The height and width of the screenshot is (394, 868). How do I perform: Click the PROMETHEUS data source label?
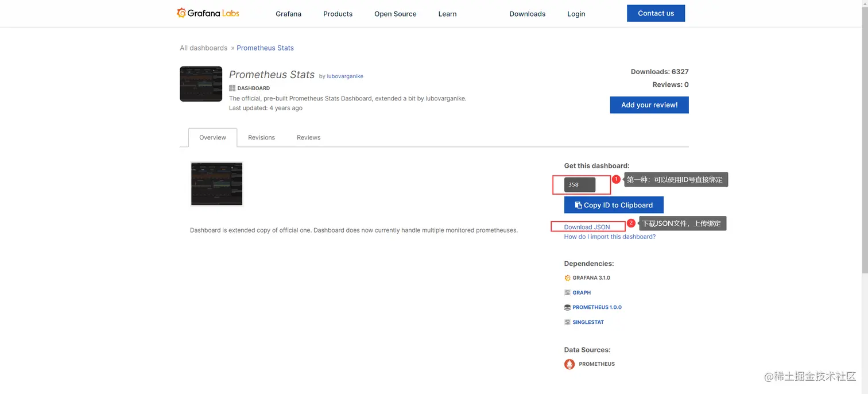point(596,364)
